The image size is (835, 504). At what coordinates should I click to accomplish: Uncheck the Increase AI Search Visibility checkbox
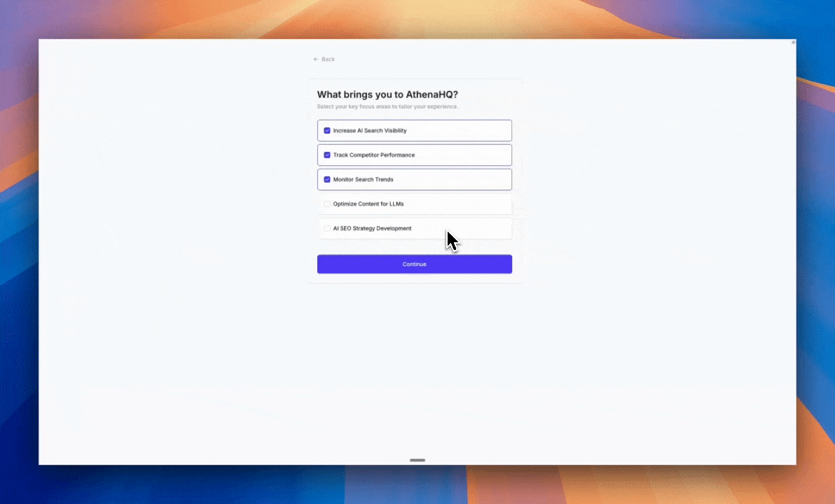[327, 131]
